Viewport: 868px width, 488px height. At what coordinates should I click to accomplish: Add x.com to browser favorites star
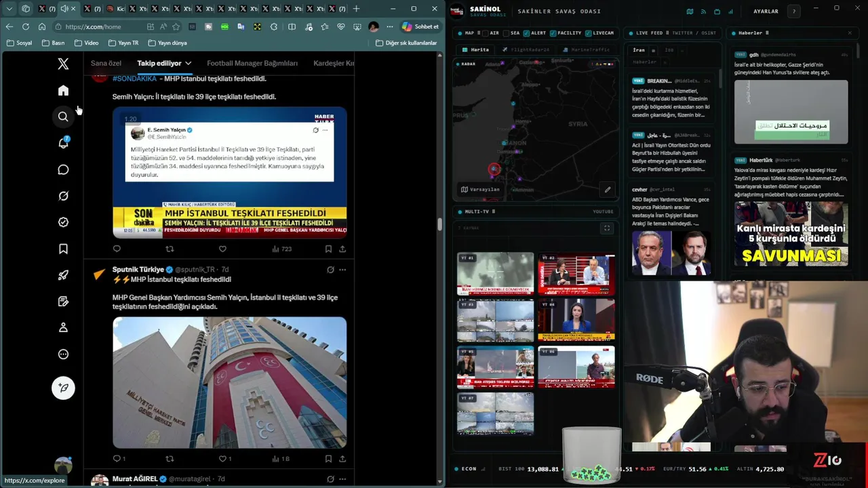coord(176,26)
